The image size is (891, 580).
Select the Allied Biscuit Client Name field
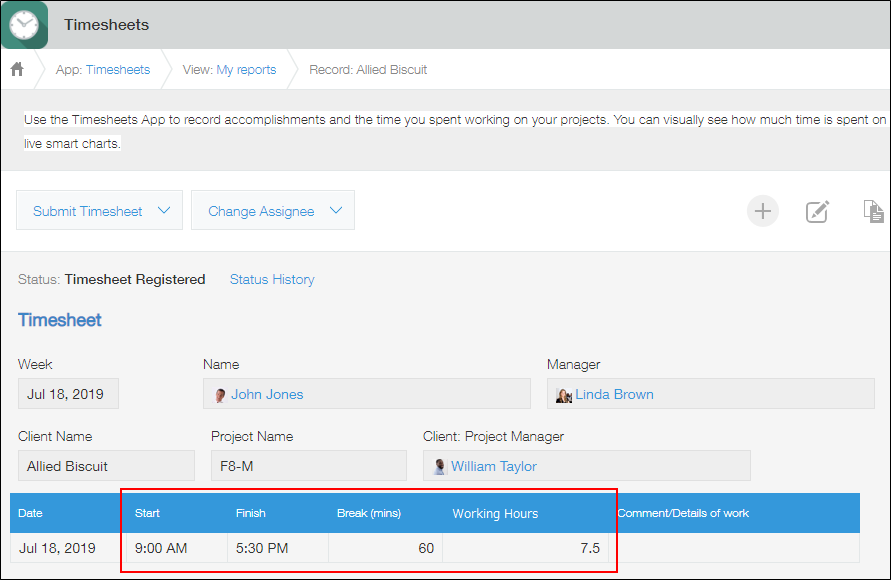[x=106, y=465]
